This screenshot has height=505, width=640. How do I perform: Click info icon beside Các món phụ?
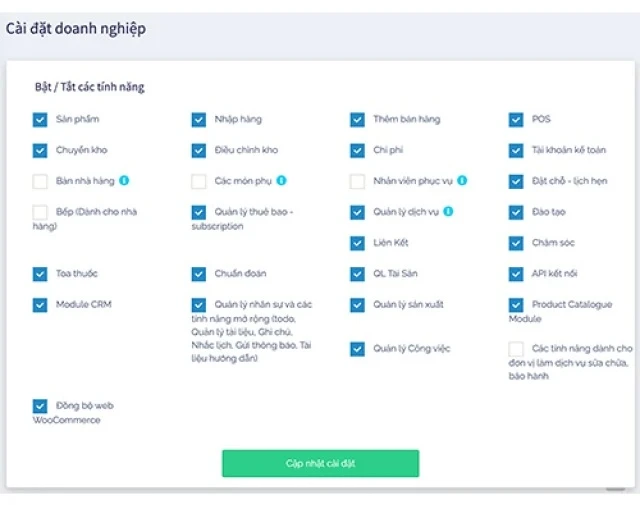click(282, 181)
